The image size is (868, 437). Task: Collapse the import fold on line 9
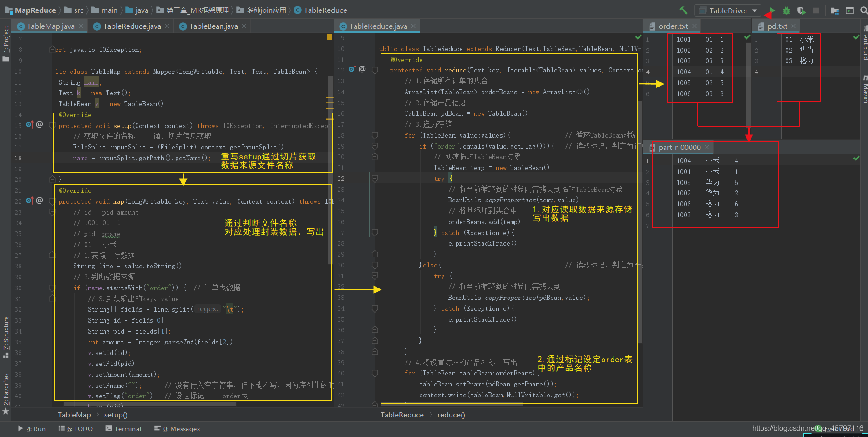coord(52,50)
